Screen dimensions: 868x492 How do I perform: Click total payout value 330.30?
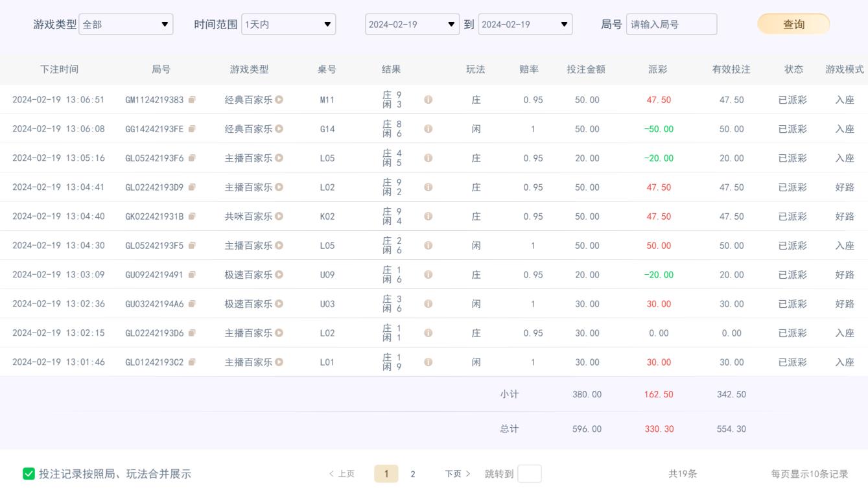tap(658, 429)
